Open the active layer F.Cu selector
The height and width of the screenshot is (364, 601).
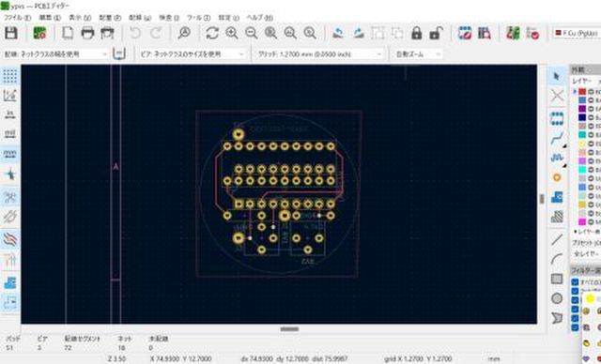point(578,33)
